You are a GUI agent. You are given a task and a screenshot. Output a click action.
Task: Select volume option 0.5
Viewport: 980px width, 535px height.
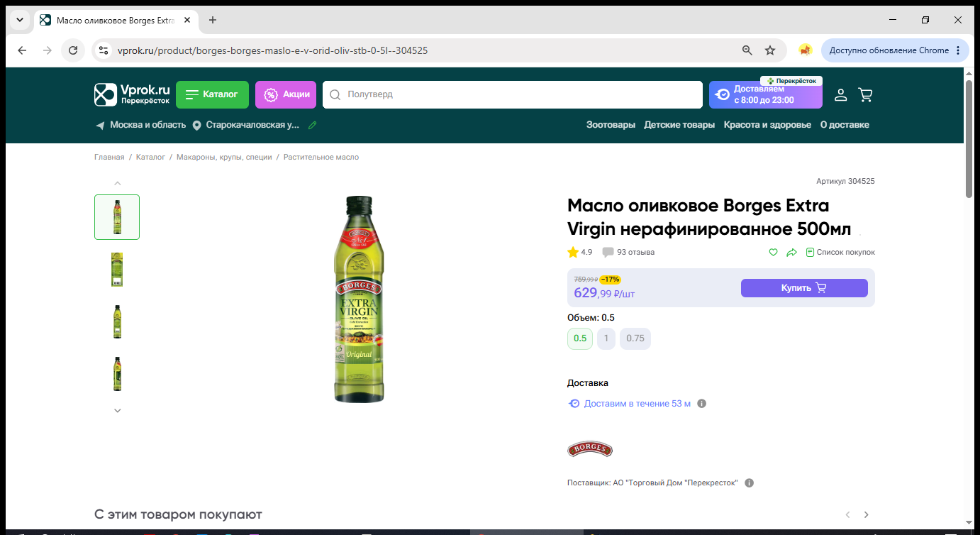tap(580, 338)
